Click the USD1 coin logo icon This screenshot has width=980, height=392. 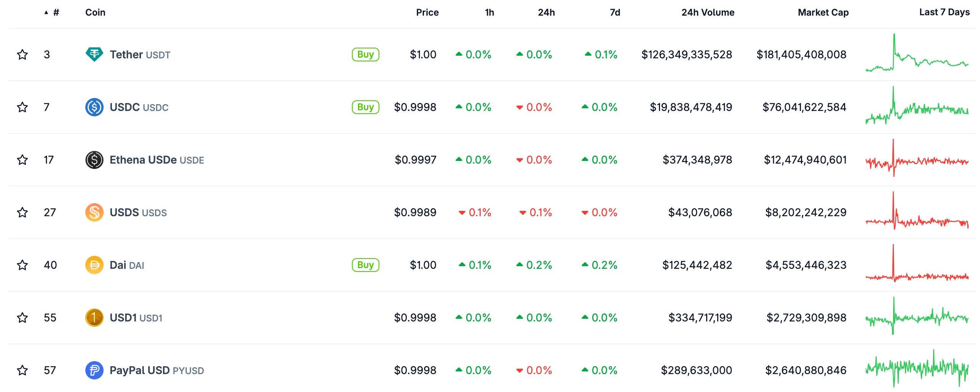click(94, 318)
